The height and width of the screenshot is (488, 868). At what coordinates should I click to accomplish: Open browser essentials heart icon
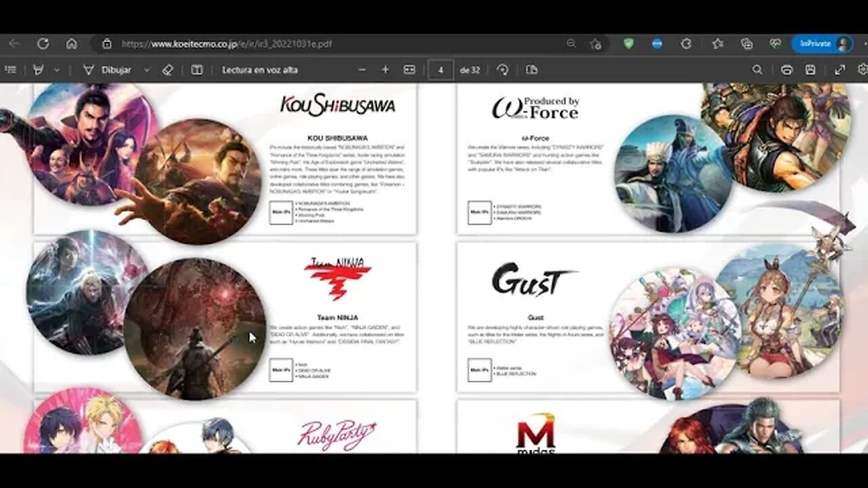(x=776, y=43)
